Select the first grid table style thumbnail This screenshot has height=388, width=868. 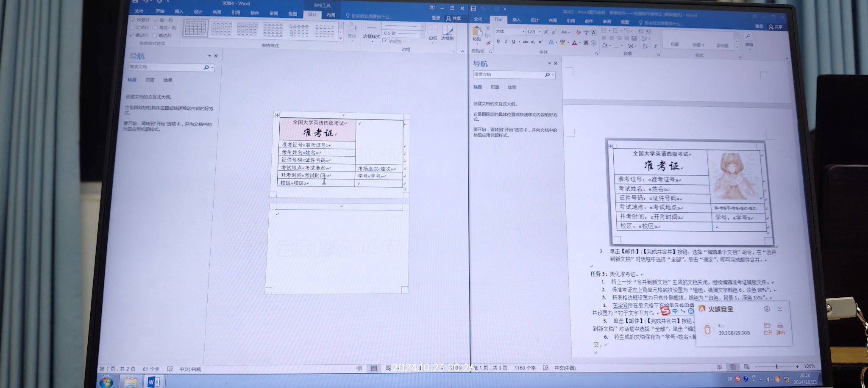195,28
